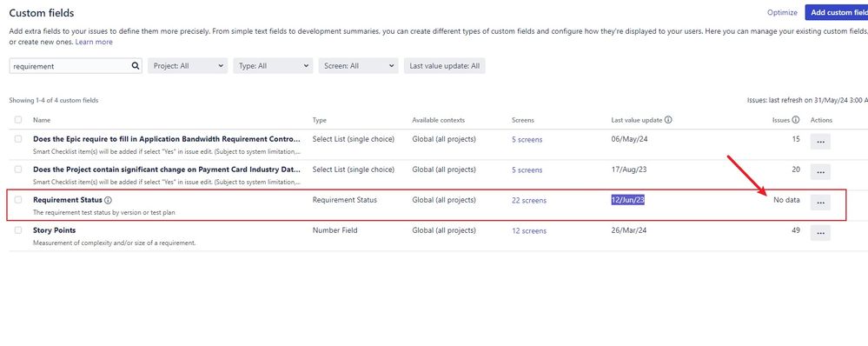Click the 'No data' issues value

pyautogui.click(x=786, y=200)
